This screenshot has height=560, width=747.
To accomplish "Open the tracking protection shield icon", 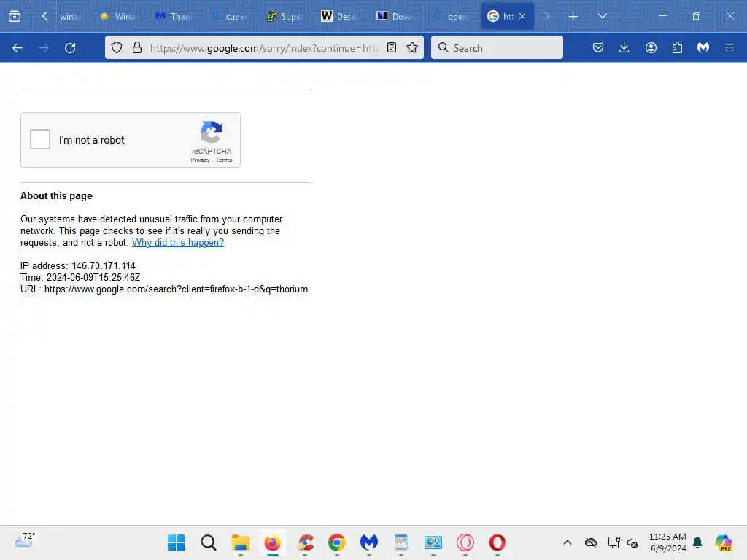I will 117,47.
